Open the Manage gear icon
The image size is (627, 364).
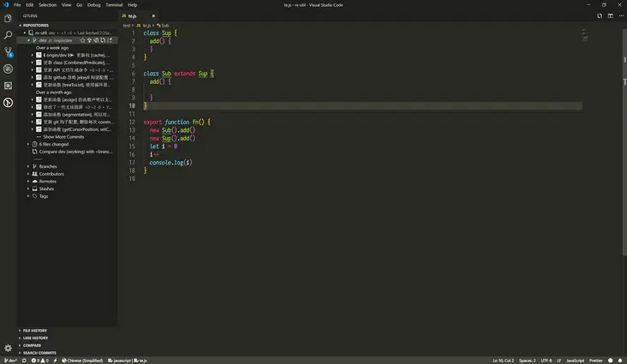[x=8, y=349]
